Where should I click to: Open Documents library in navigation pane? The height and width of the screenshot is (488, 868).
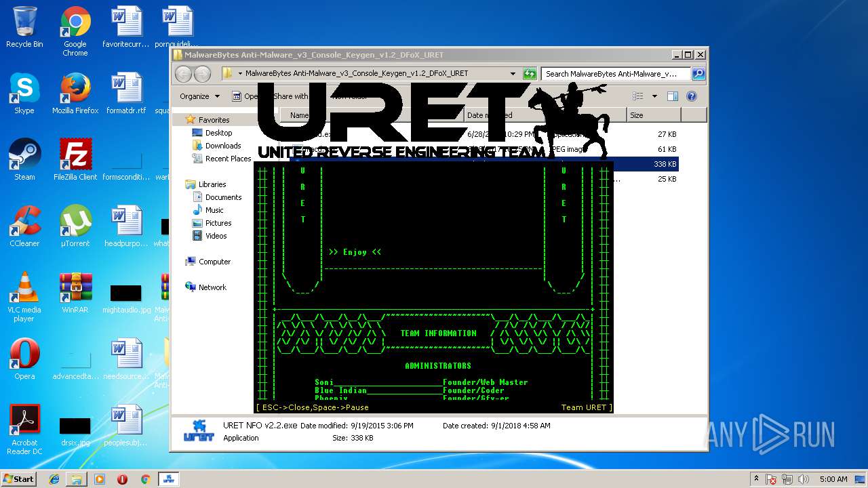tap(223, 197)
